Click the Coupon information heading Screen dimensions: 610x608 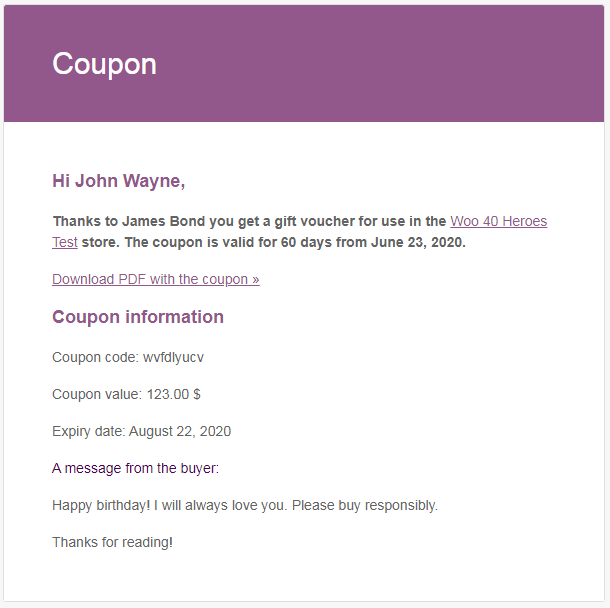point(138,317)
